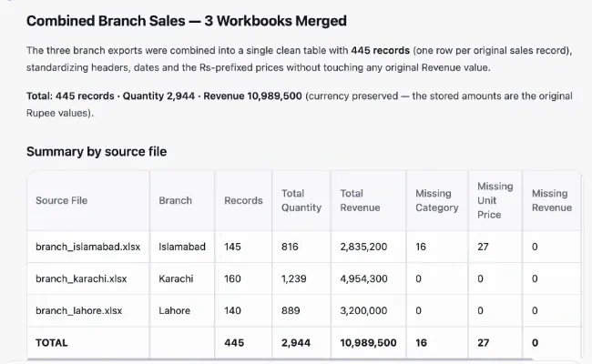Click Islamabad revenue 2,835,200

(363, 247)
